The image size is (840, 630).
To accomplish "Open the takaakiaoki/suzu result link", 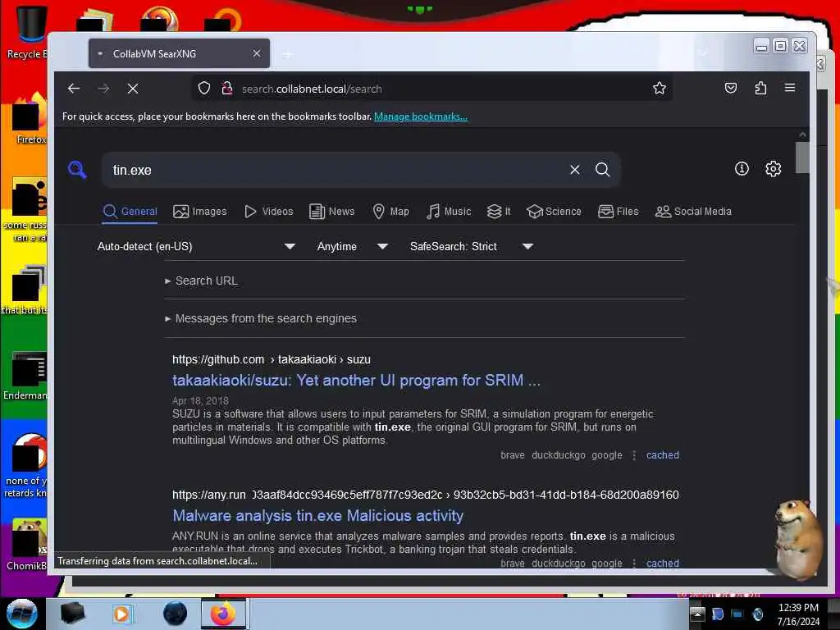I will pyautogui.click(x=356, y=381).
